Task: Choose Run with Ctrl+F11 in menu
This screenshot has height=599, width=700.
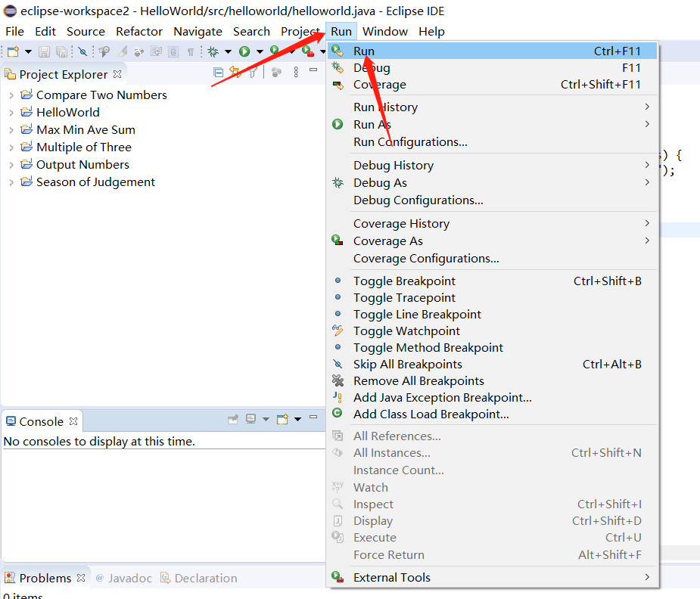Action: 492,51
